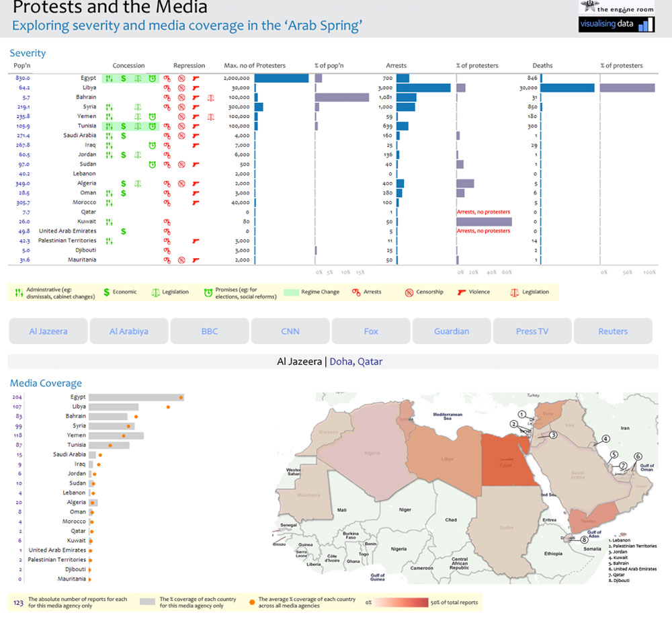
Task: Click the red Legislation icon in the legend
Action: [x=514, y=292]
